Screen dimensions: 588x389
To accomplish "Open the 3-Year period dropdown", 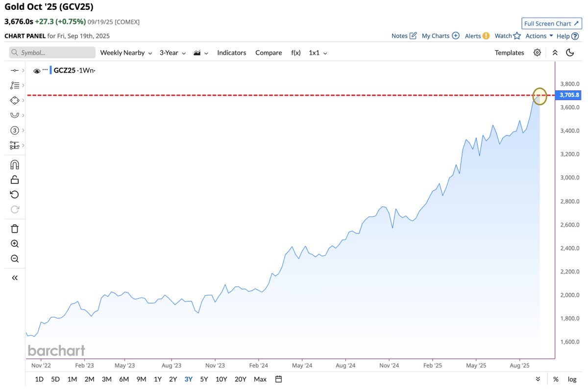I will [172, 52].
